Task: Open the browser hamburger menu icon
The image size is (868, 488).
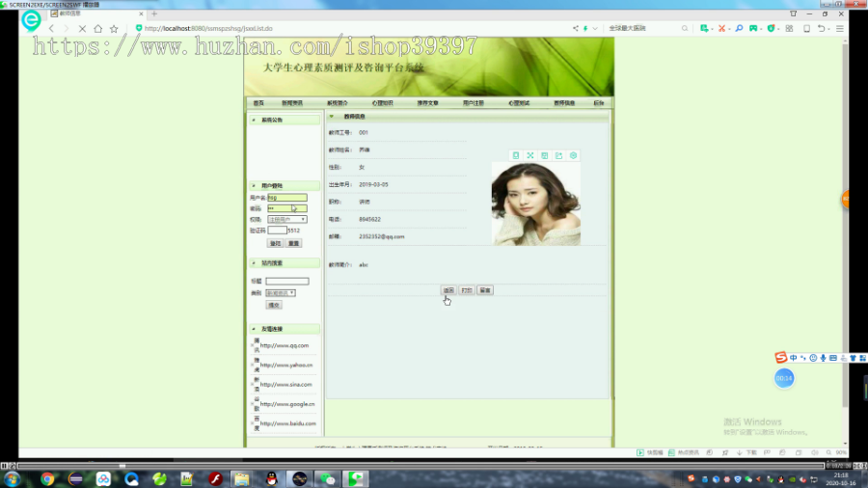Action: pos(840,28)
